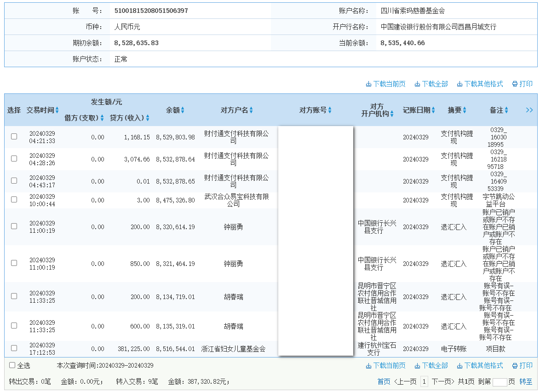Check the 胡春瑞 600.00 transaction row
Image resolution: width=540 pixels, height=392 pixels.
14,326
